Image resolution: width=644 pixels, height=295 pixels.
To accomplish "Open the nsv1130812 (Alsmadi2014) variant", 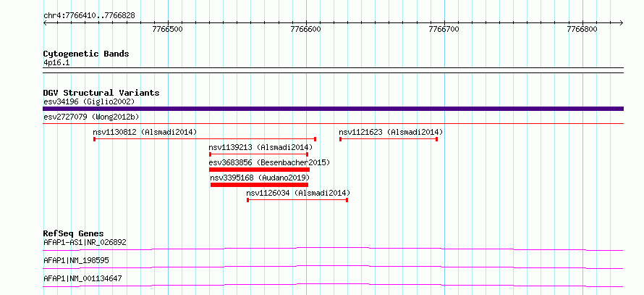I will click(x=145, y=132).
